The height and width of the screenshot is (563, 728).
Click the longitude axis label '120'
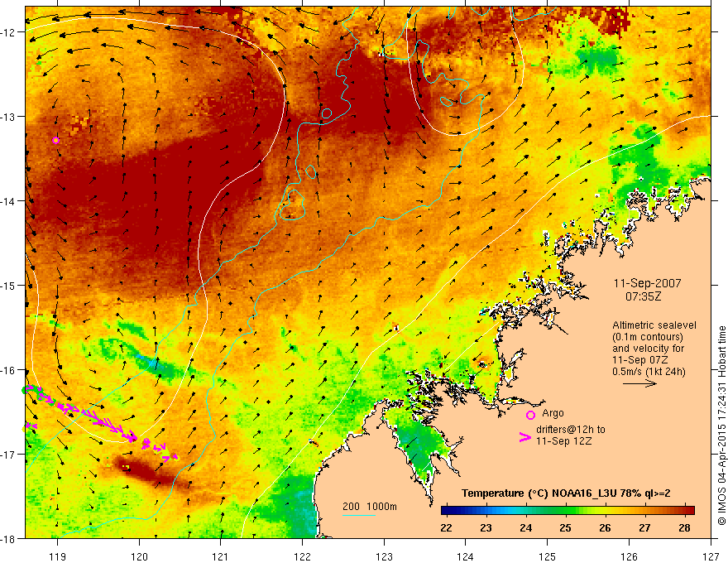click(139, 556)
